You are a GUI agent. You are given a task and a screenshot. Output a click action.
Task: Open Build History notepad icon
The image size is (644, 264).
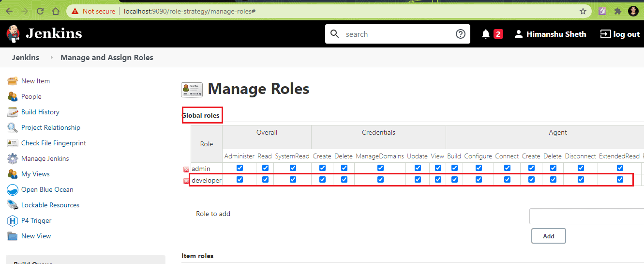[13, 112]
